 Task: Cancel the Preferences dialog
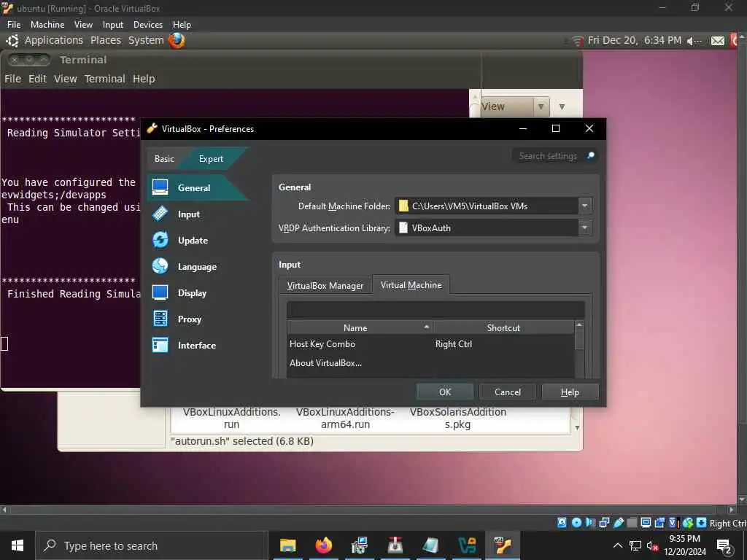coord(508,392)
